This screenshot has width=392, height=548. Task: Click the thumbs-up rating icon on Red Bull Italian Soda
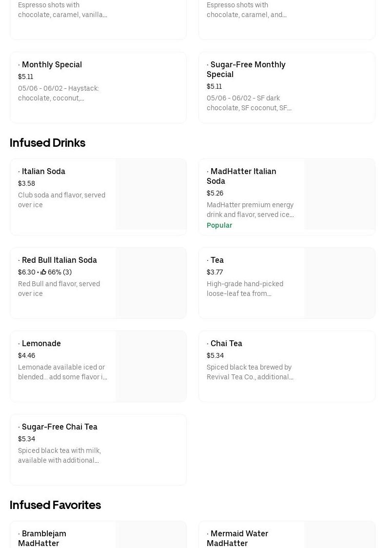tap(43, 272)
